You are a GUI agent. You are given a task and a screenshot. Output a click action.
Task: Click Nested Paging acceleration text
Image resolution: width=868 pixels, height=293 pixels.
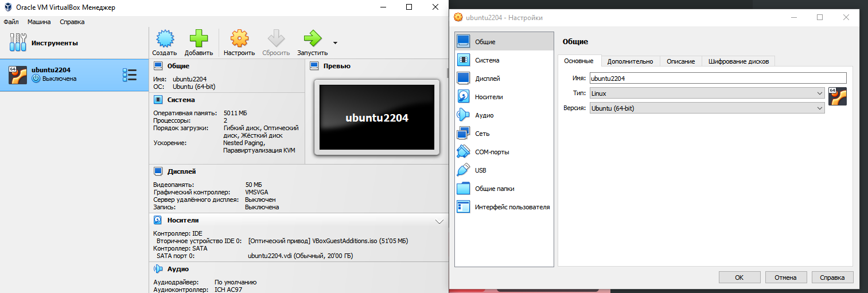(244, 143)
